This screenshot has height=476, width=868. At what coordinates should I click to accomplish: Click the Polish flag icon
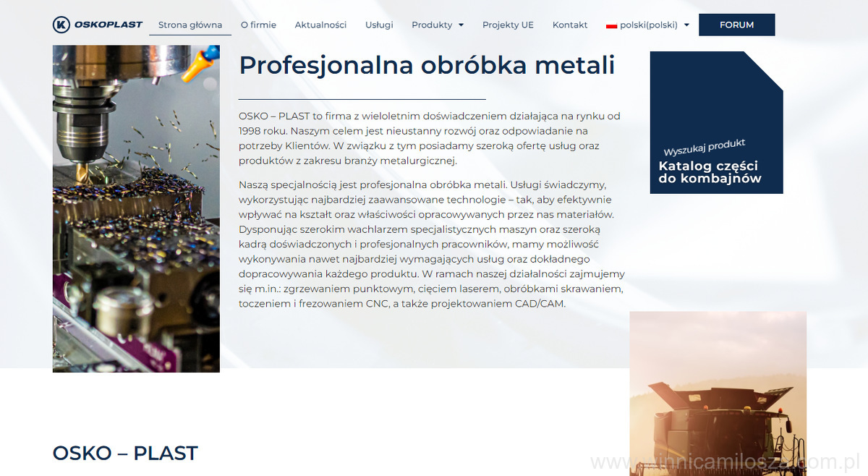[611, 25]
